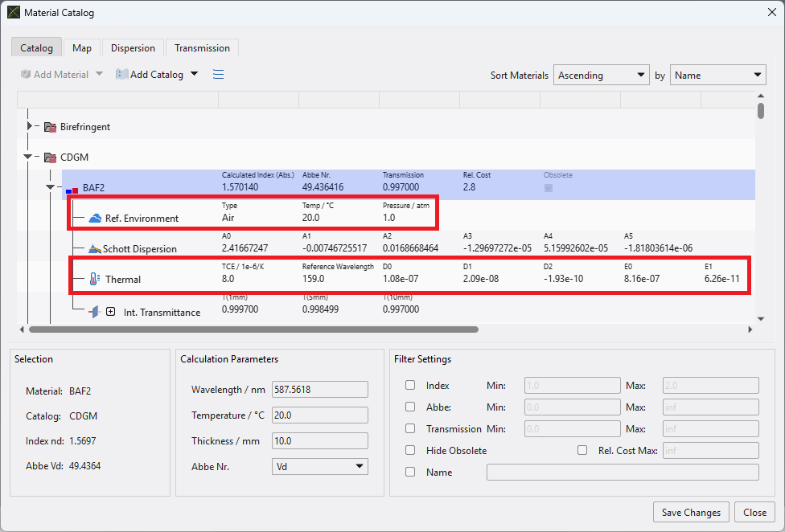Click the vertical scrollbar up arrow
785x532 pixels.
[761, 96]
